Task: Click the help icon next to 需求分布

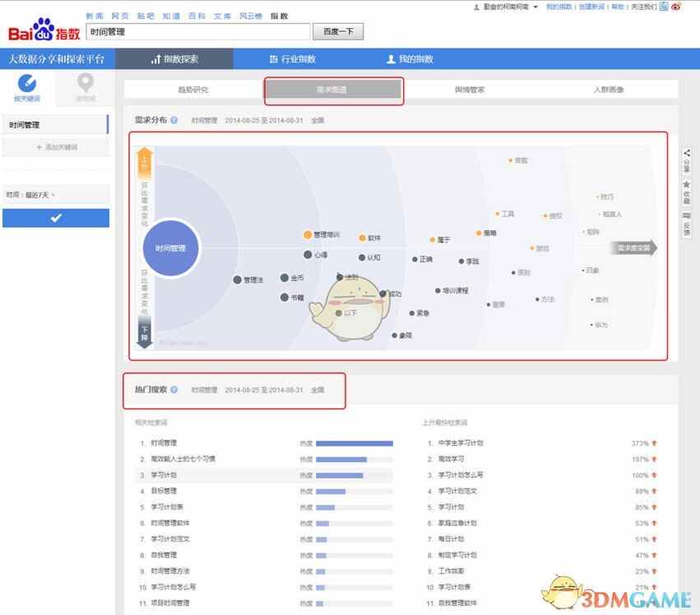Action: tap(174, 120)
